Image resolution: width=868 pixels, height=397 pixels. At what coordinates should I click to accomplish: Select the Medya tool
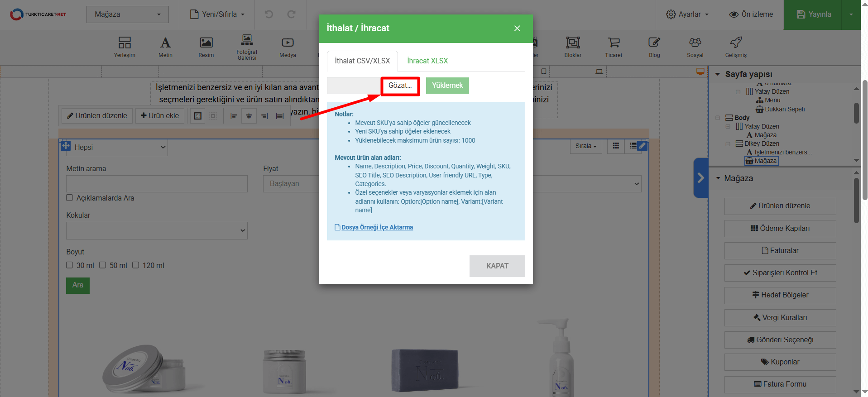click(x=288, y=47)
